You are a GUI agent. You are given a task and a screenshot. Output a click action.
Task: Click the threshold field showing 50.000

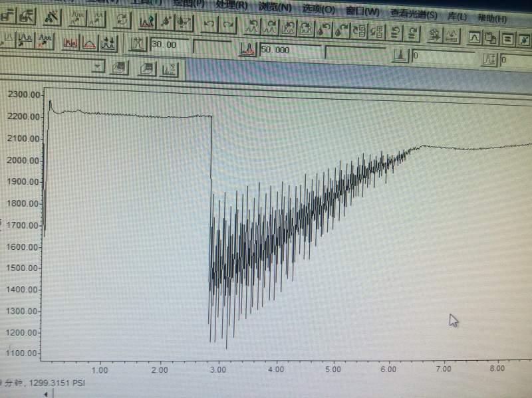pos(291,51)
